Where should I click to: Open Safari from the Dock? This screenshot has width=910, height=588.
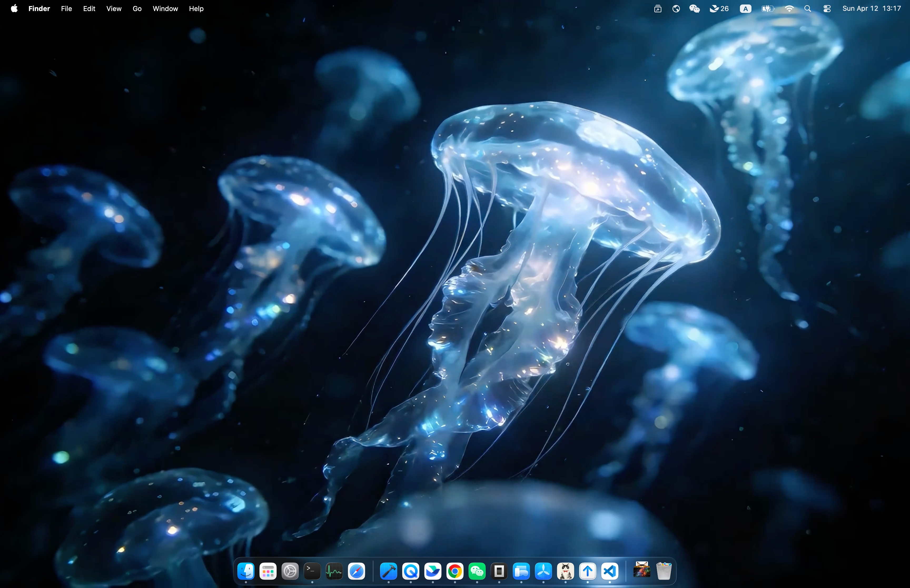coord(356,571)
